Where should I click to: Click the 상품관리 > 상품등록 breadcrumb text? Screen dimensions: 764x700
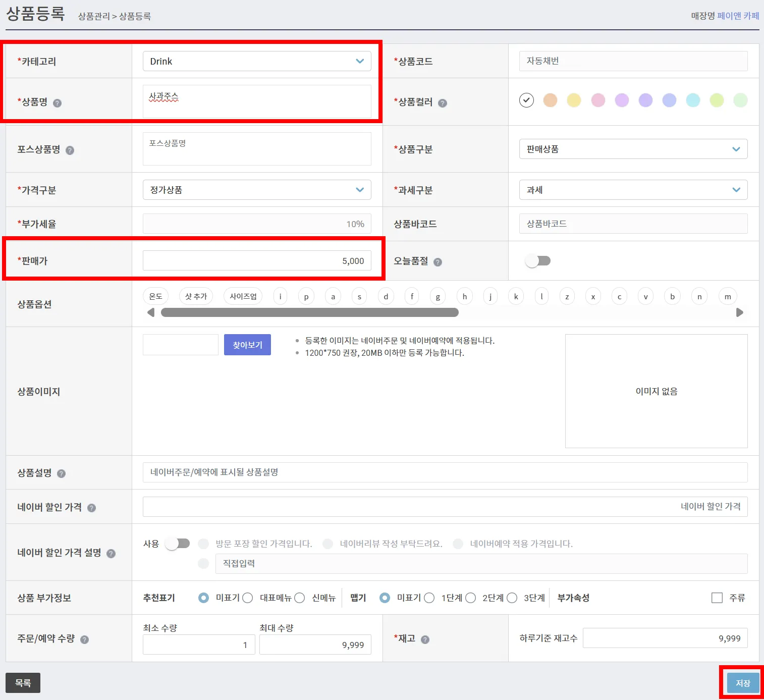point(115,16)
